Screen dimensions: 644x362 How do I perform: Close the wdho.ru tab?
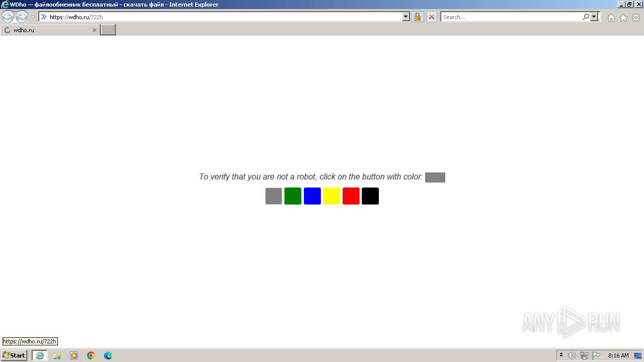point(94,30)
